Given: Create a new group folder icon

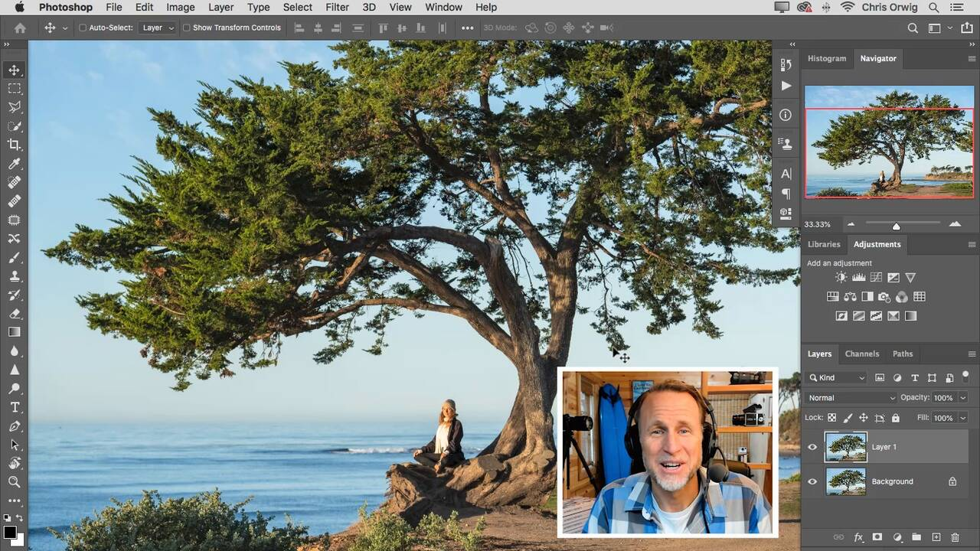Looking at the screenshot, I should pos(916,537).
